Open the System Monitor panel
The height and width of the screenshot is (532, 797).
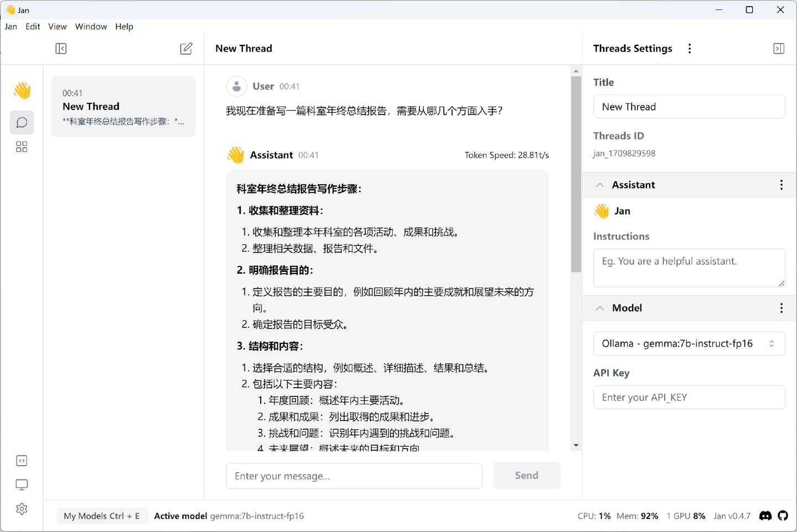coord(22,484)
